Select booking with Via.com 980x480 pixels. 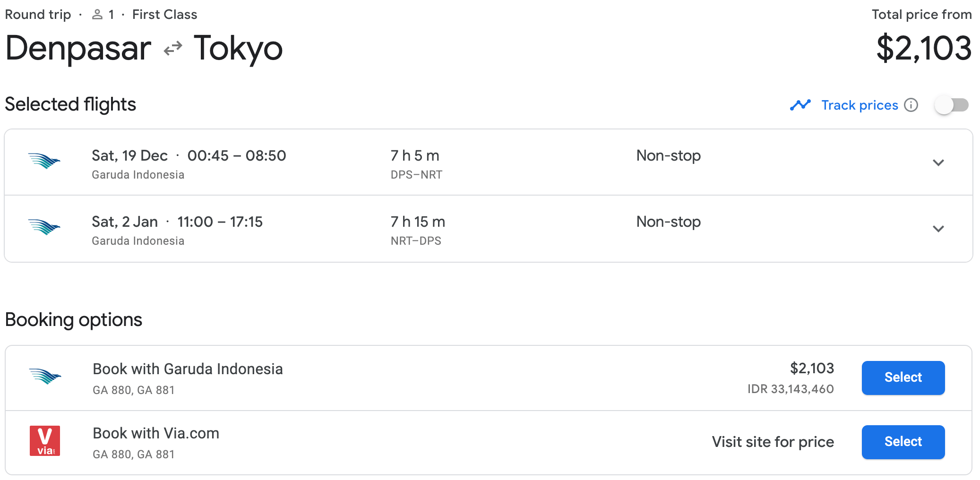pyautogui.click(x=903, y=442)
